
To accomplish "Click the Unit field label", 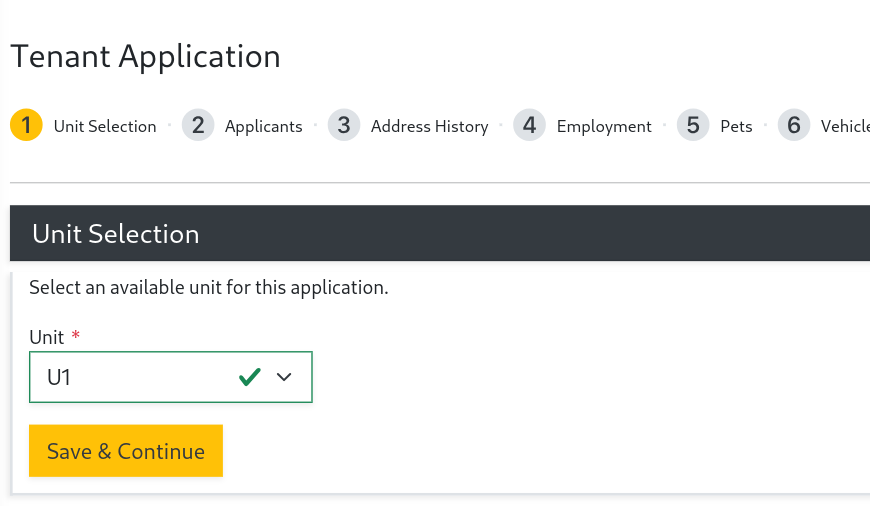I will [47, 337].
